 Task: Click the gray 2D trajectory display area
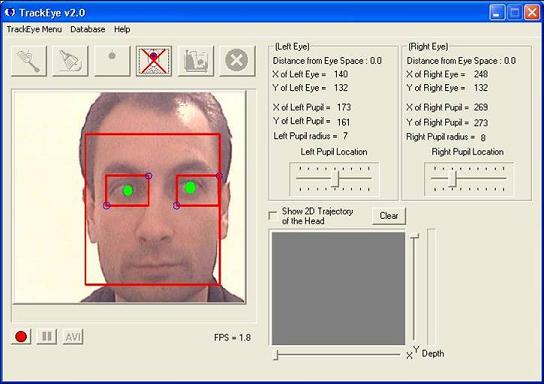point(338,288)
